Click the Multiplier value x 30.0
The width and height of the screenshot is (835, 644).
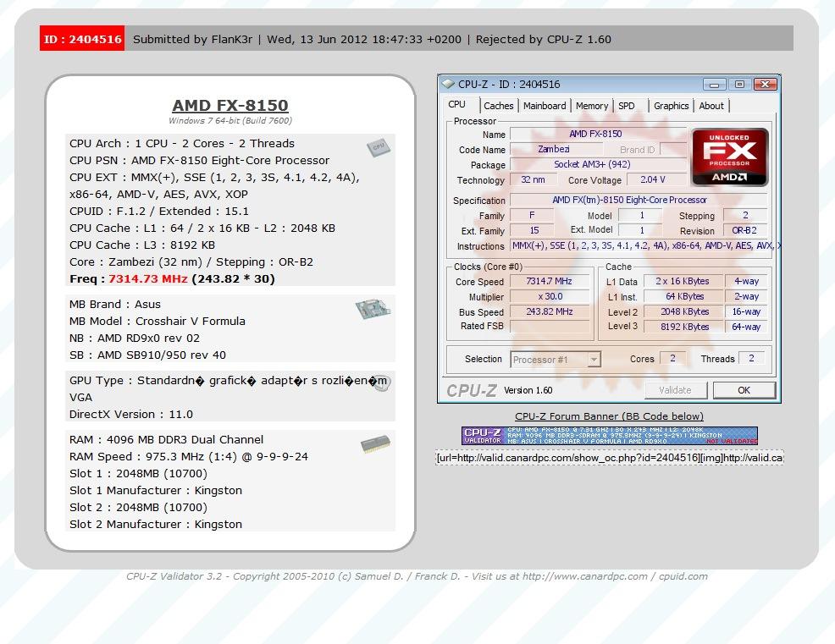point(550,296)
